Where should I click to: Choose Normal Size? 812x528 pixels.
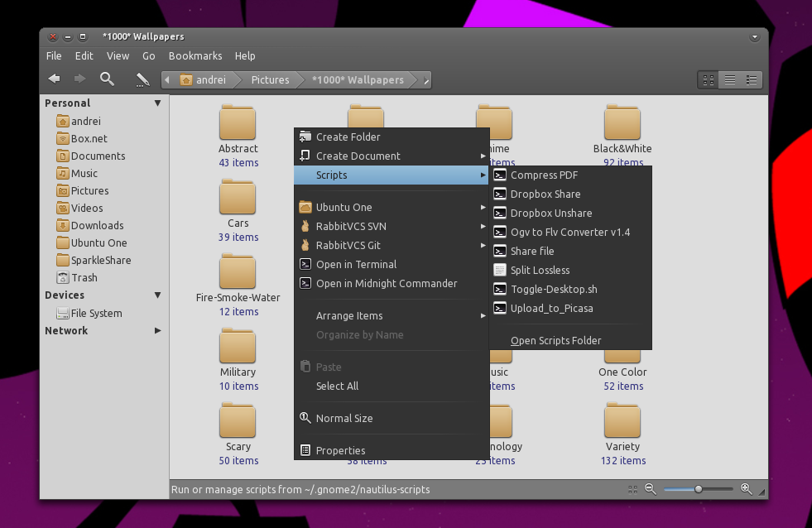(392, 418)
